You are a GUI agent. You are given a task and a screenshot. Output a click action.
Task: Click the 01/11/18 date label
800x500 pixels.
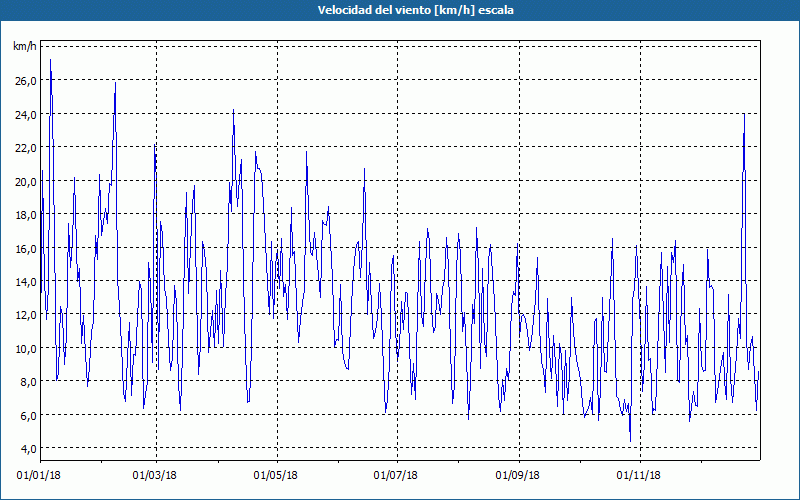click(638, 476)
